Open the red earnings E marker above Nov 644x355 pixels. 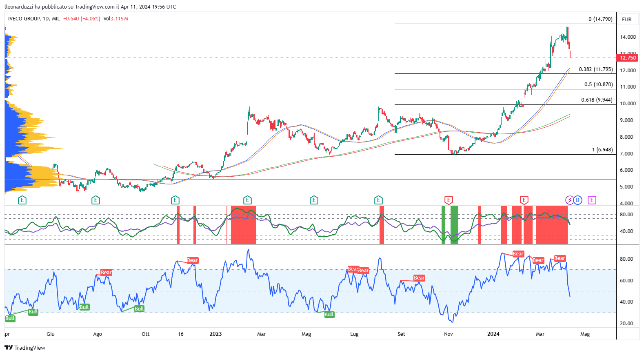click(x=449, y=200)
